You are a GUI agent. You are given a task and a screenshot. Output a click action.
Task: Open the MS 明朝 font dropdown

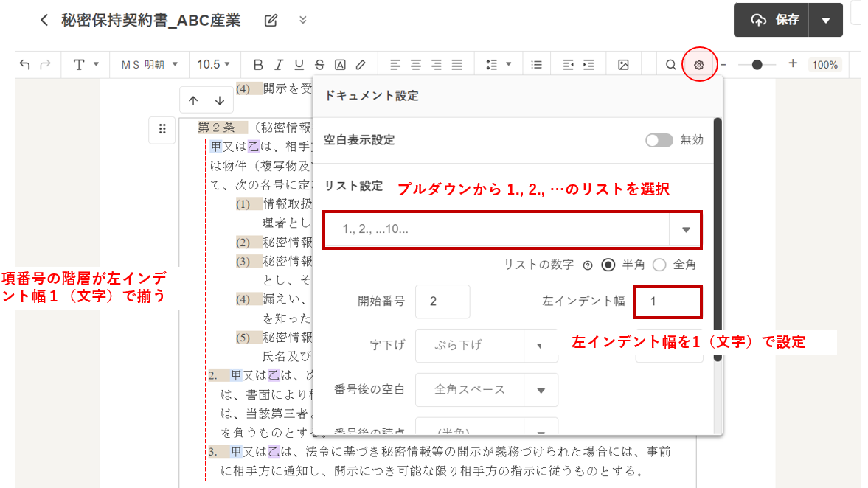point(150,65)
